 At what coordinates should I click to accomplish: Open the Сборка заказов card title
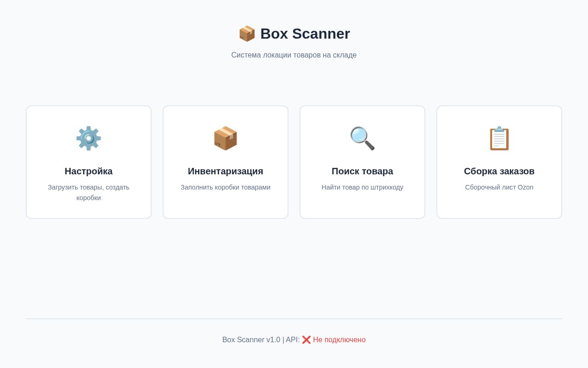point(499,171)
